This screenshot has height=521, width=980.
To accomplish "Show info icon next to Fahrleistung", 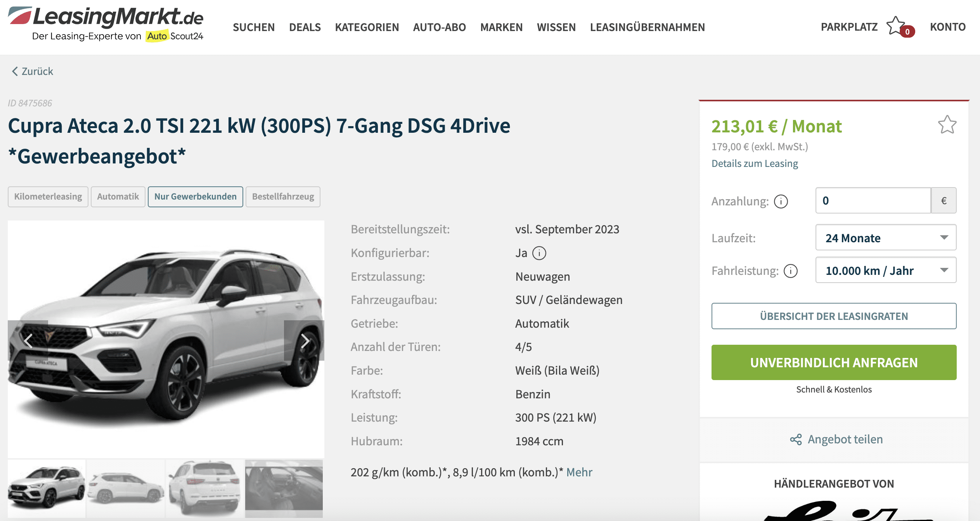I will (x=790, y=271).
